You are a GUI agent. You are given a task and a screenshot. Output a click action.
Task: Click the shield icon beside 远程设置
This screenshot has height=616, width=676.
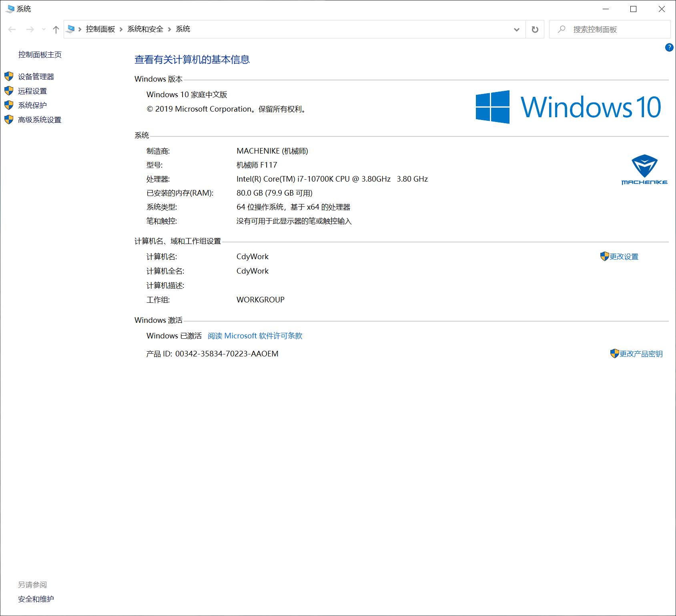[x=9, y=91]
